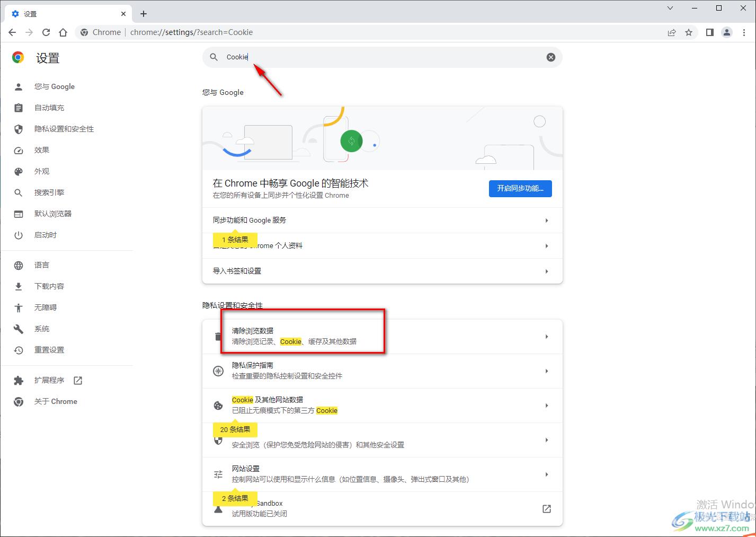The image size is (756, 537).
Task: Expand 导入书签和设置 row arrow
Action: click(x=547, y=271)
